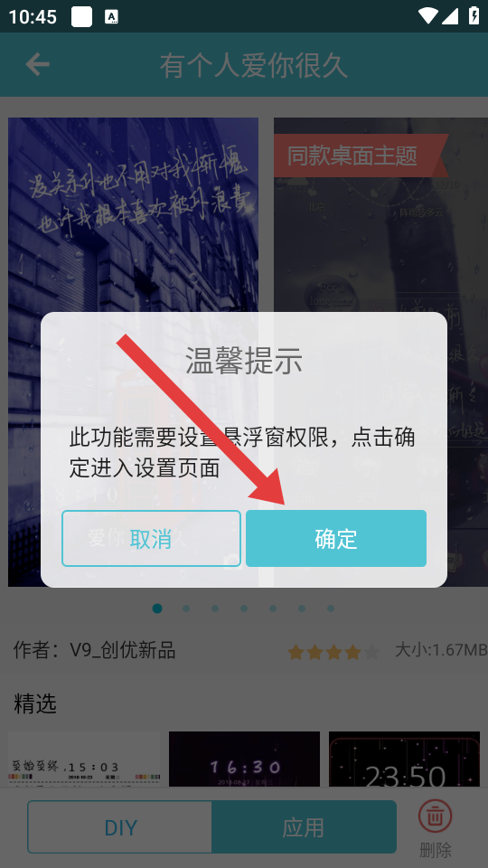This screenshot has height=868, width=488.
Task: Open the 16:30 clock theme thumbnail
Action: tap(244, 759)
